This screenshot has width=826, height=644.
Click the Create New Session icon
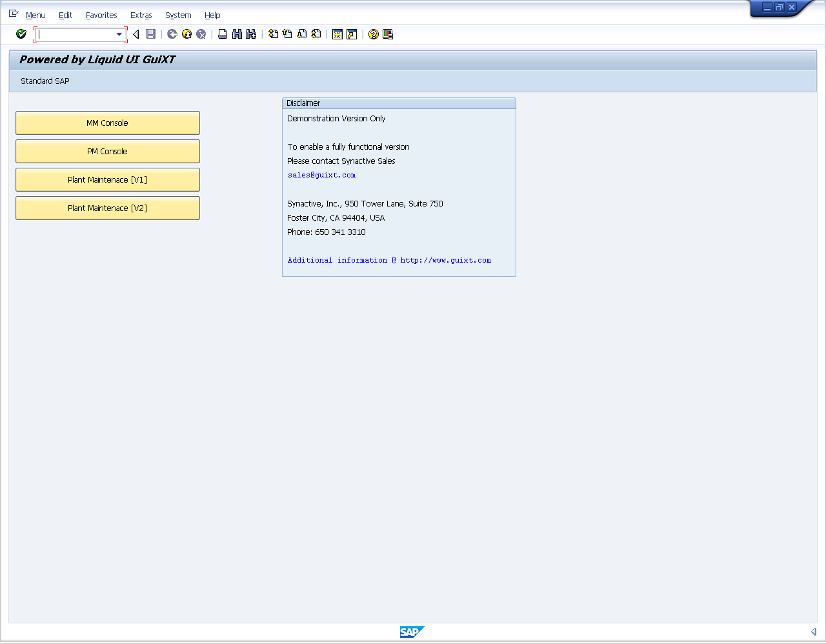pyautogui.click(x=337, y=34)
